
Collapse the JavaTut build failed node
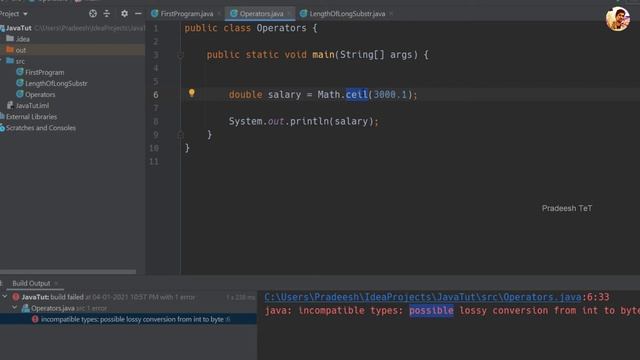point(5,297)
